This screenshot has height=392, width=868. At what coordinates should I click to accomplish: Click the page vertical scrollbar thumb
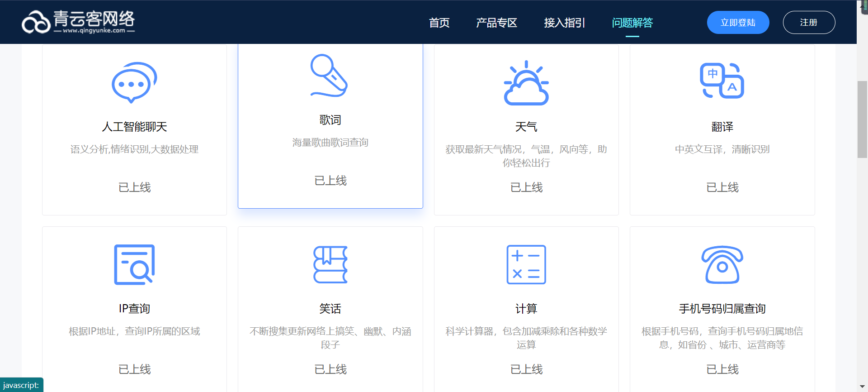coord(862,120)
